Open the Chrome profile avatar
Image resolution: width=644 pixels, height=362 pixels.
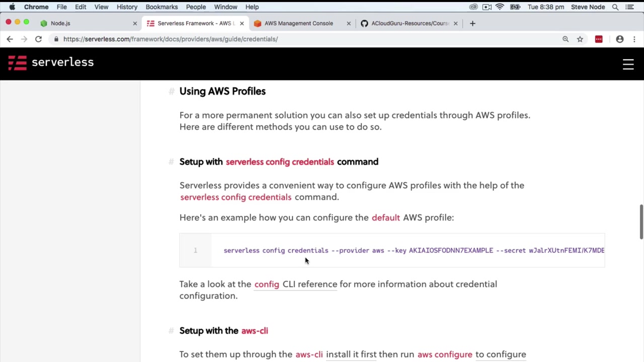(x=620, y=39)
